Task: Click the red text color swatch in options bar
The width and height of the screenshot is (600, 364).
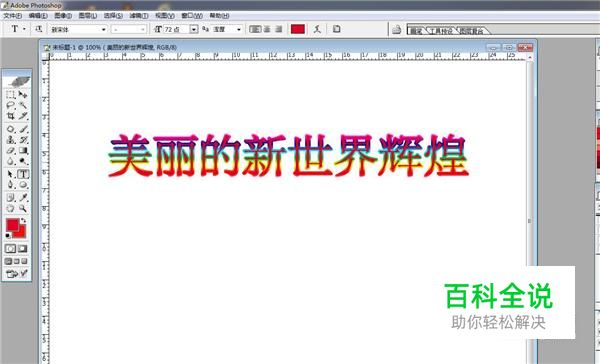Action: 298,29
